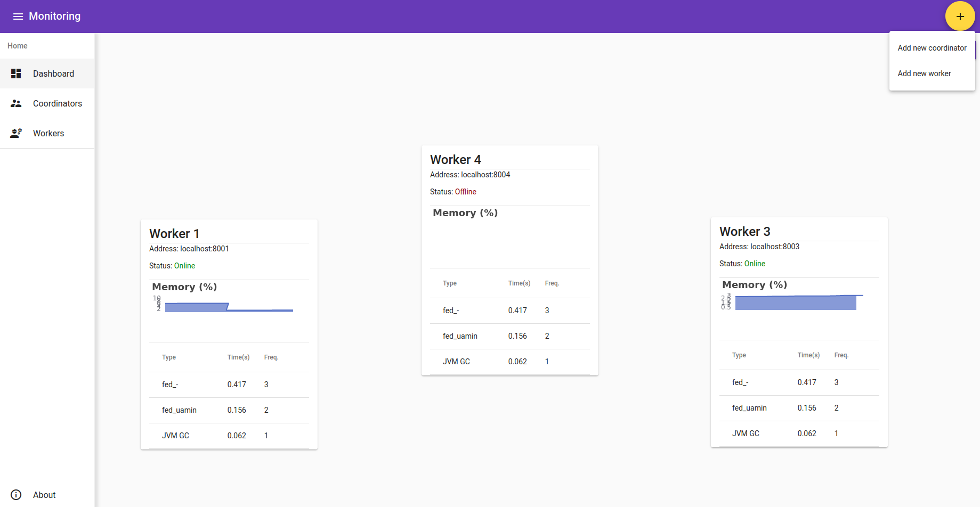Click the Worker 4 card title
This screenshot has height=507, width=980.
coord(456,160)
